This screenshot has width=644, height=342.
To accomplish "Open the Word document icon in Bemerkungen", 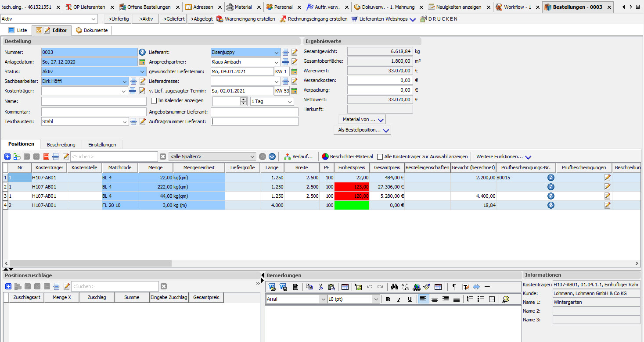I will [x=272, y=287].
